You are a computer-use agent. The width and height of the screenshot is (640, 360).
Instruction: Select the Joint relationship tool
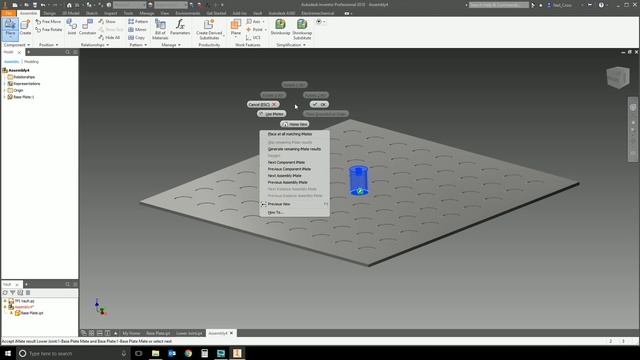(x=72, y=27)
